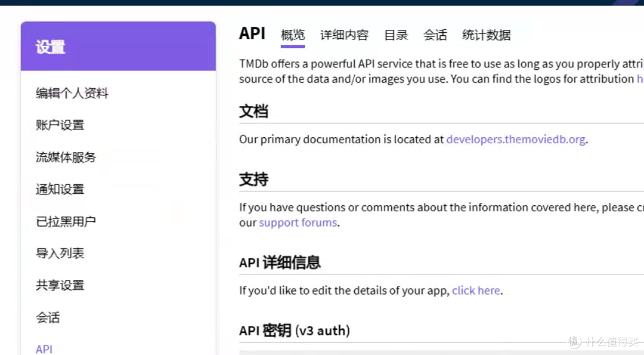Switch to the 详细内容 tab
Screen dimensions: 644x355
[344, 35]
